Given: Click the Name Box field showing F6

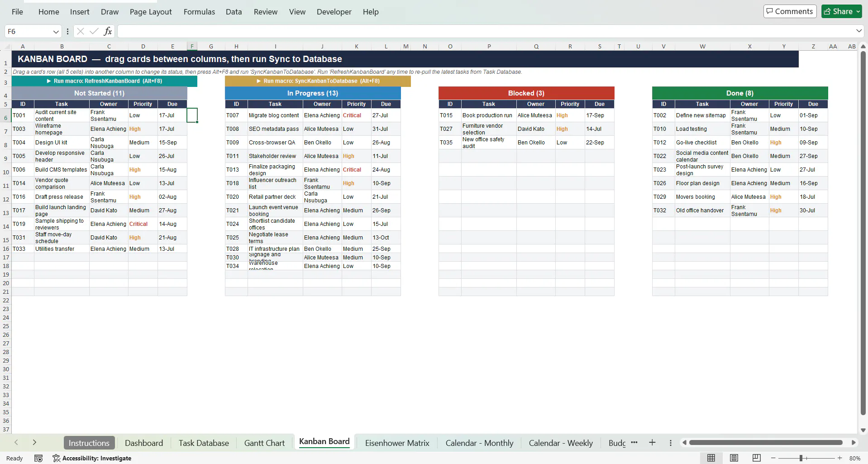Looking at the screenshot, I should (27, 31).
